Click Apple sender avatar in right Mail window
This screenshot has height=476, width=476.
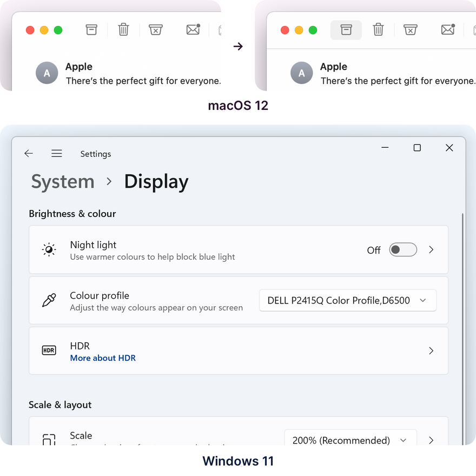301,73
